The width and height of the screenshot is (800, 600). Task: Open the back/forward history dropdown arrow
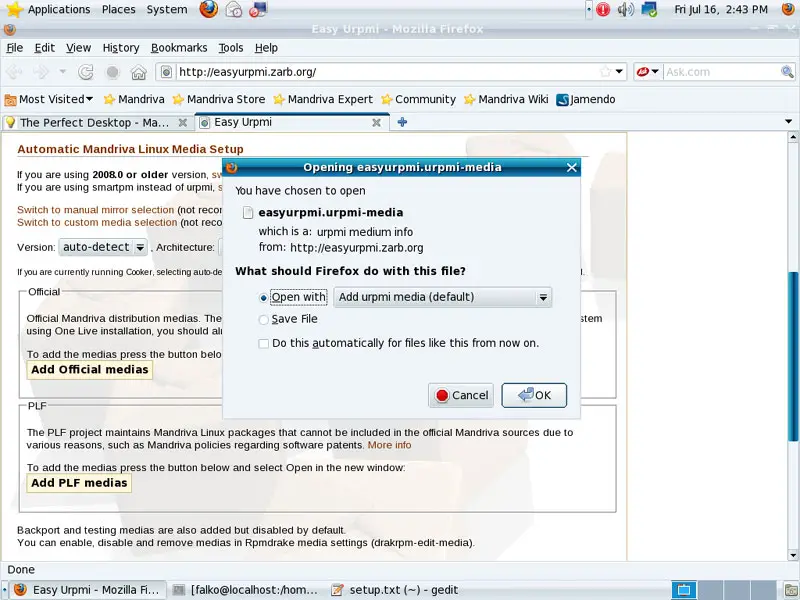click(63, 71)
